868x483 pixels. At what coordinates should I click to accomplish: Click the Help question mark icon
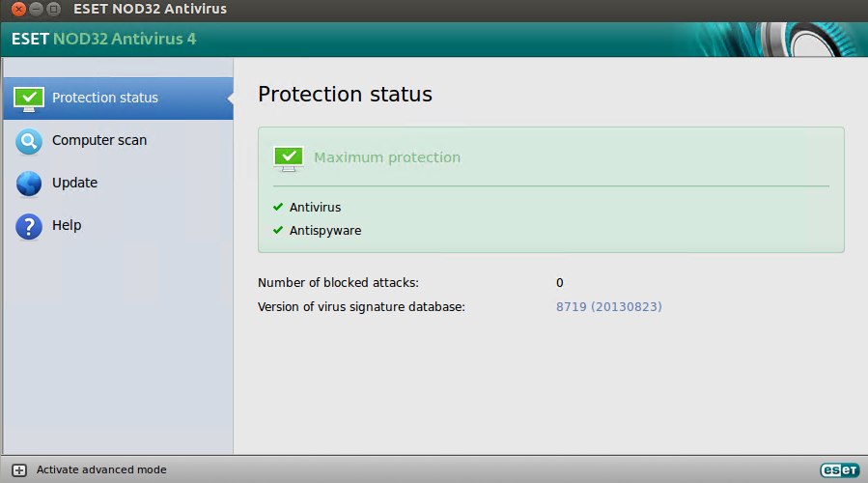click(29, 227)
